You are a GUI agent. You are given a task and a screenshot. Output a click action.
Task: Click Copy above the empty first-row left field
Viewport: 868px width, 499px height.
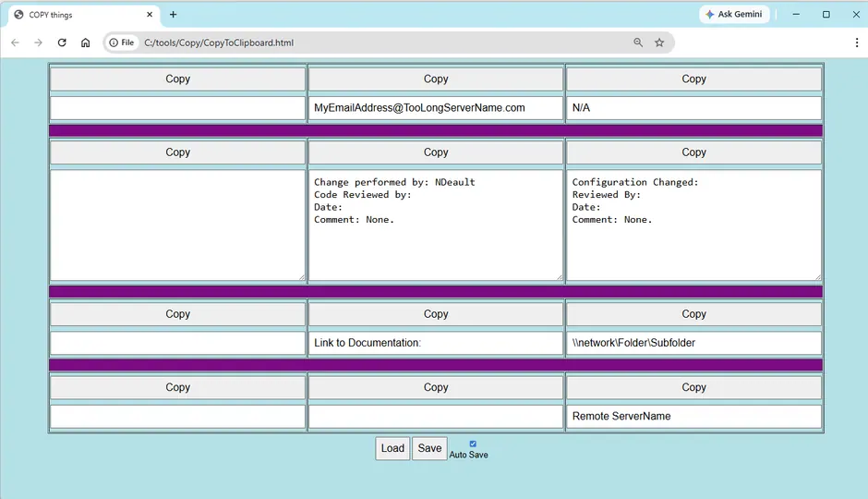coord(177,79)
